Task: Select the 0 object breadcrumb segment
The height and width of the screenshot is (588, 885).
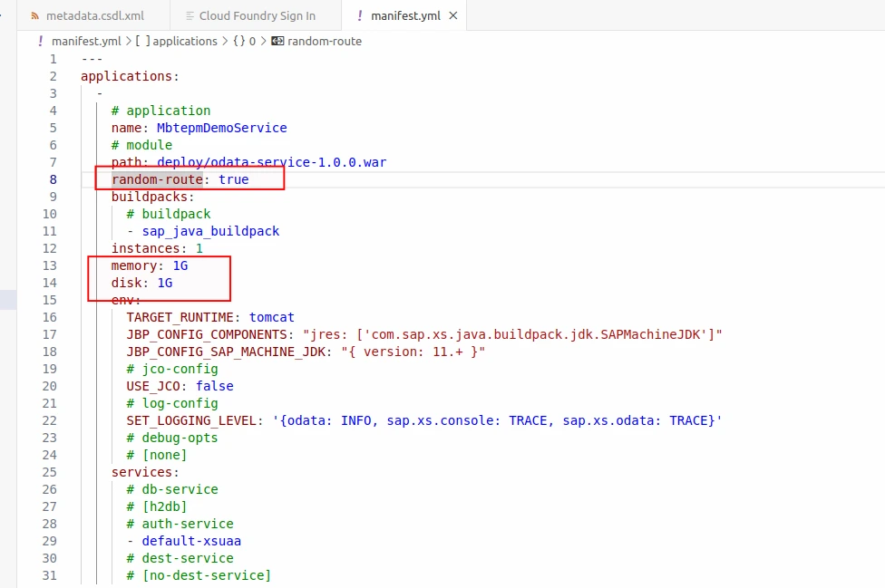Action: [x=252, y=41]
